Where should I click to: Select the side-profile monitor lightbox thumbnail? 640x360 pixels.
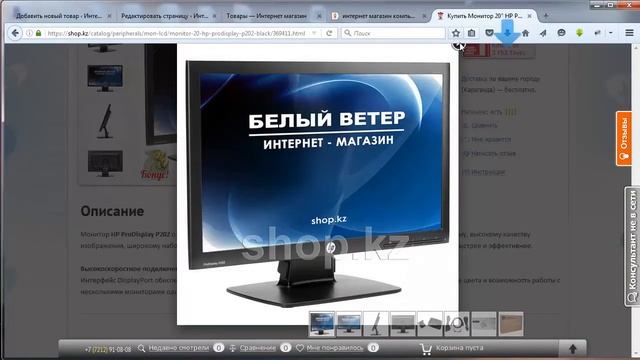point(376,324)
